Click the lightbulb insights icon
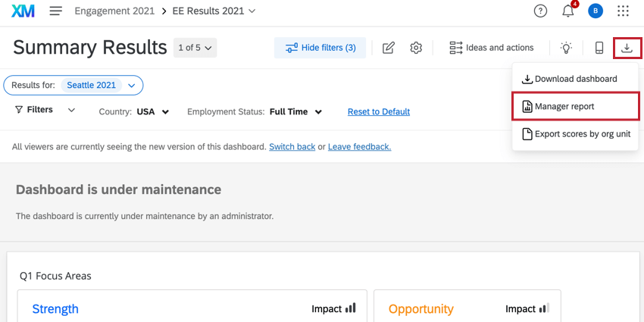The height and width of the screenshot is (322, 644). 566,48
